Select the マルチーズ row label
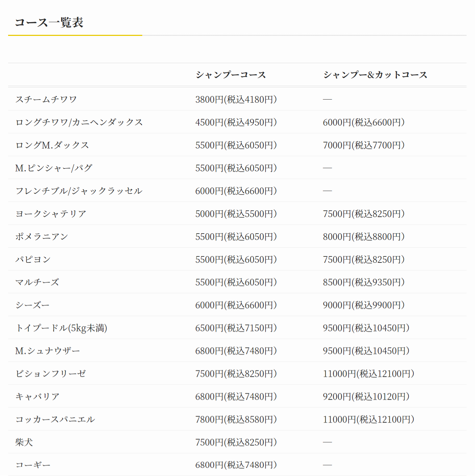The width and height of the screenshot is (475, 476). [x=37, y=282]
